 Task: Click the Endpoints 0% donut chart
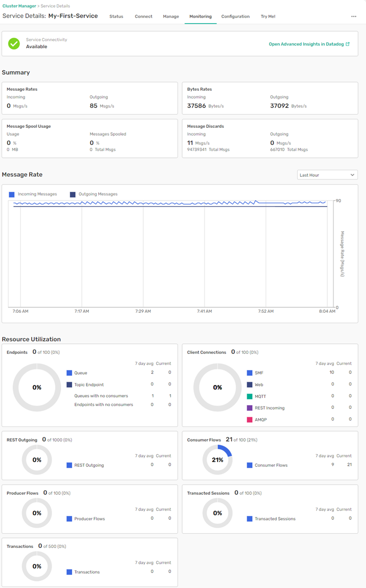point(37,387)
